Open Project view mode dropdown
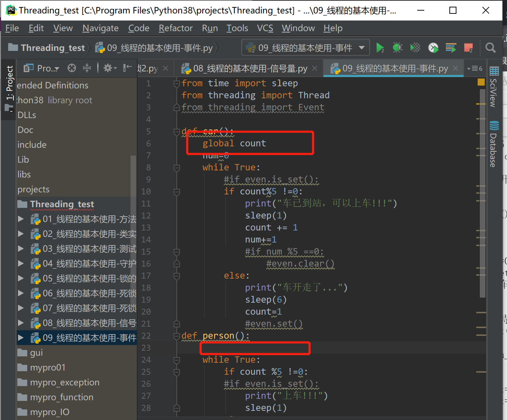Image resolution: width=507 pixels, height=420 pixels. 42,68
